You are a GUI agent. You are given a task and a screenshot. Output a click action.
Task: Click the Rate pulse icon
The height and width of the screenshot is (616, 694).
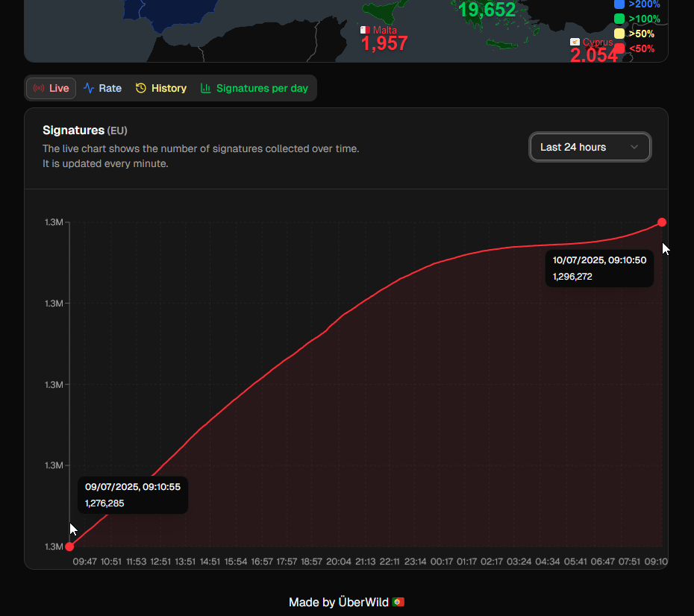[89, 88]
